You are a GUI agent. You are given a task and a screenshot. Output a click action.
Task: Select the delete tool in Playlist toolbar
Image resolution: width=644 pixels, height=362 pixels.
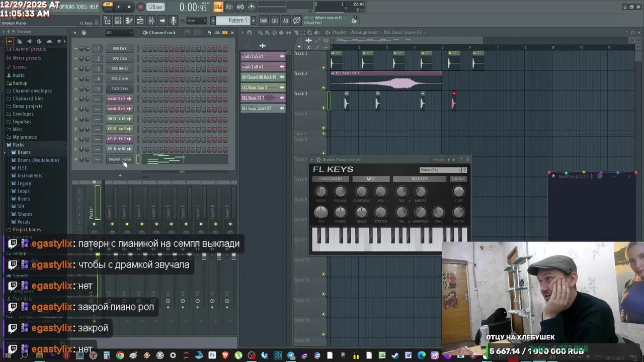(x=275, y=33)
